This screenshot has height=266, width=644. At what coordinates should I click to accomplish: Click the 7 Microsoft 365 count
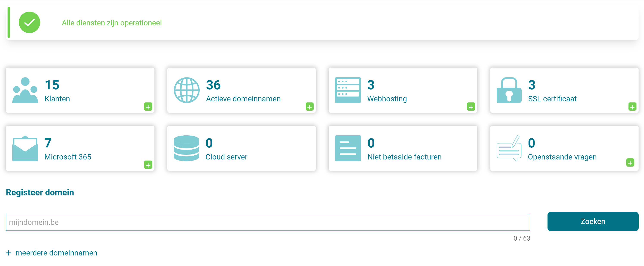(48, 143)
